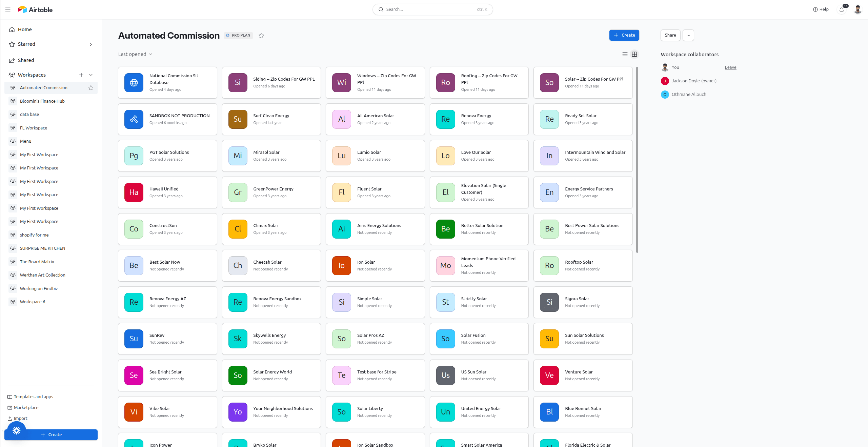This screenshot has height=447, width=868.
Task: Click the Airtable logo
Action: click(35, 9)
